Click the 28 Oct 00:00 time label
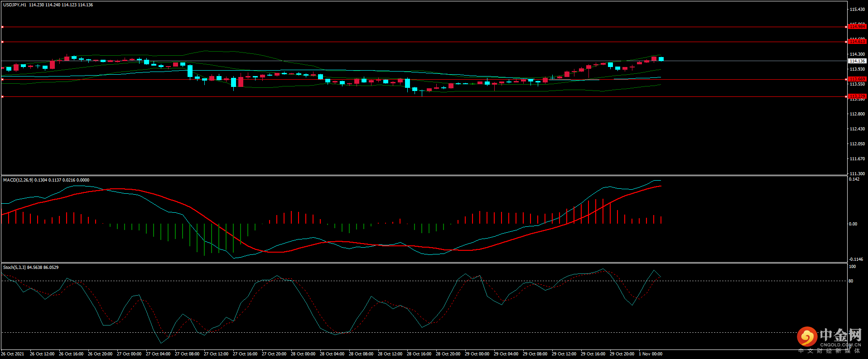The image size is (868, 359). point(303,354)
